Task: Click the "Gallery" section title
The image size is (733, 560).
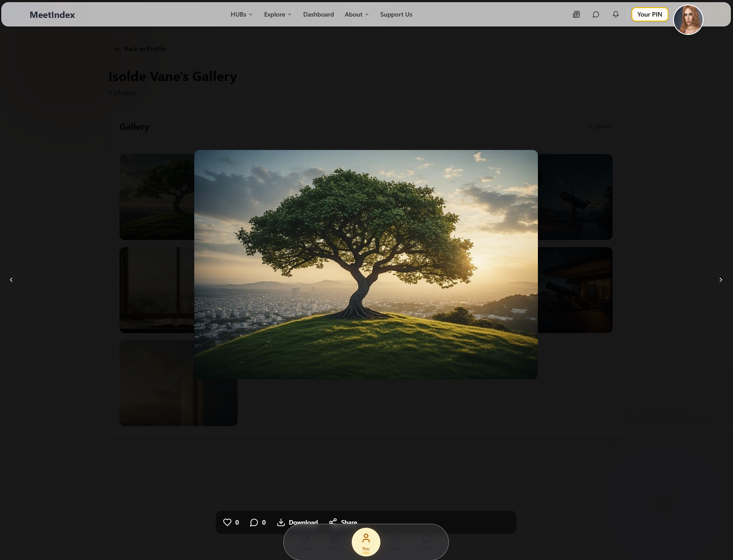Action: tap(134, 127)
